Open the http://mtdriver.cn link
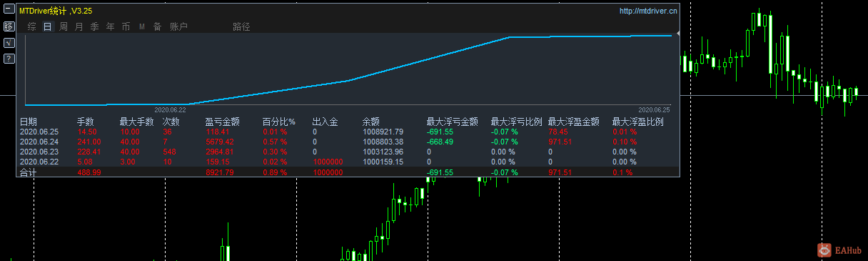Viewport: 868px width, 261px height. [649, 11]
